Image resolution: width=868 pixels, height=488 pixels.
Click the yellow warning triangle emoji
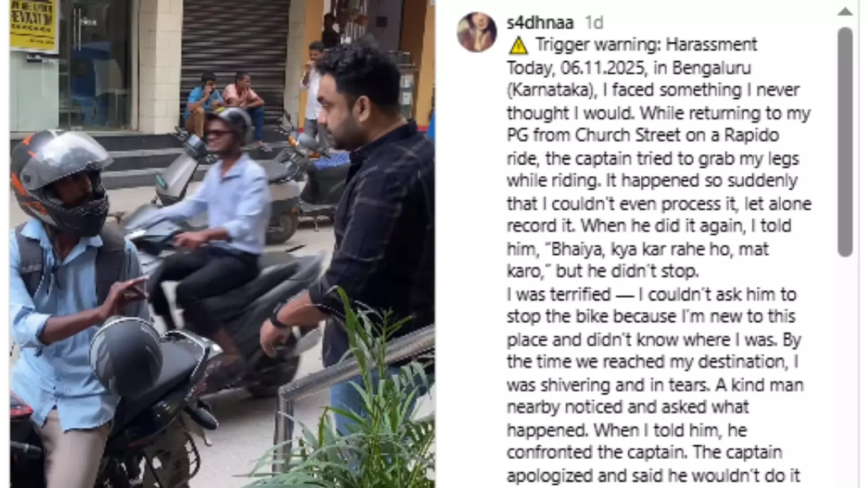tap(518, 46)
